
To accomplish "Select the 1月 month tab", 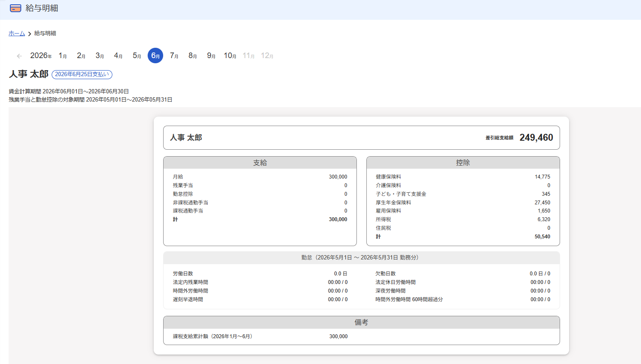I will tap(63, 56).
